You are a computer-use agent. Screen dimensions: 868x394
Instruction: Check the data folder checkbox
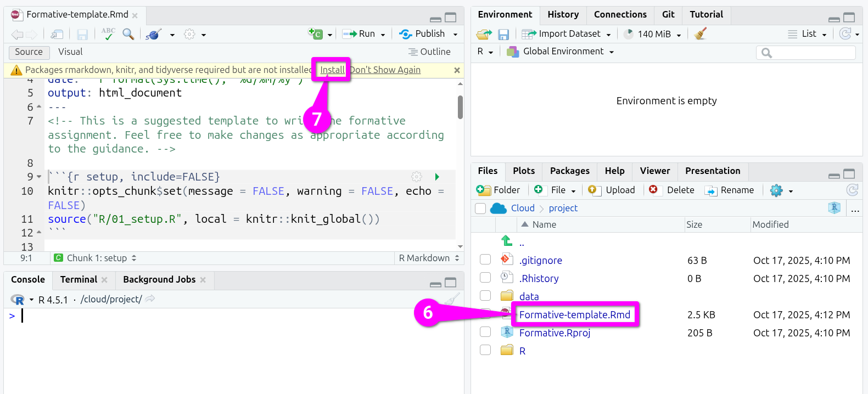coord(485,296)
